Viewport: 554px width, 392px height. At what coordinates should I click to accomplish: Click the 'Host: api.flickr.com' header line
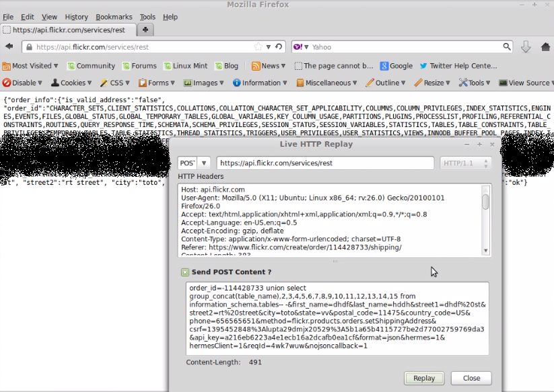click(x=213, y=190)
